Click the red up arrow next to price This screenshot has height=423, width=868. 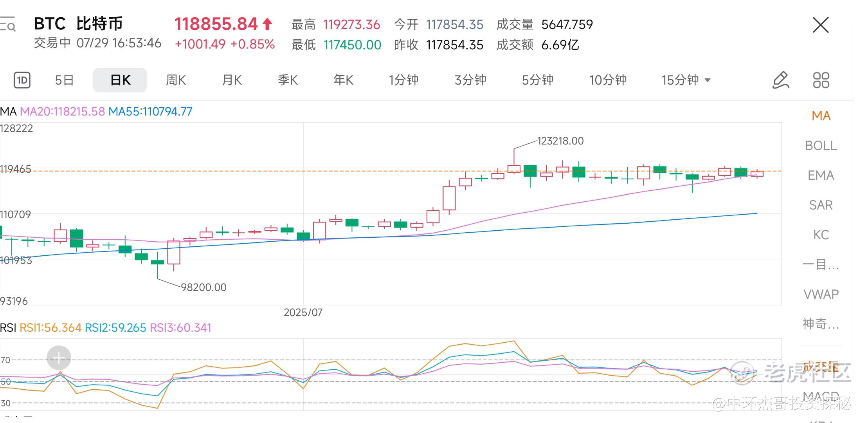tap(267, 24)
